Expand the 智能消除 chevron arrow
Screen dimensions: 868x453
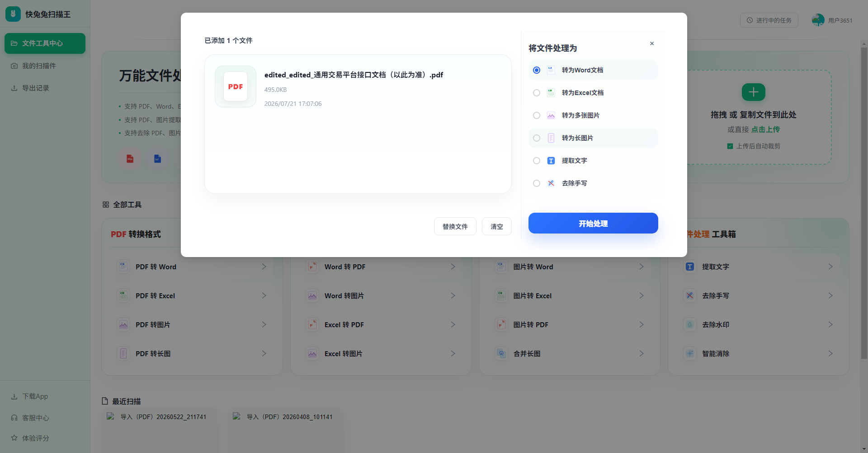pos(830,353)
